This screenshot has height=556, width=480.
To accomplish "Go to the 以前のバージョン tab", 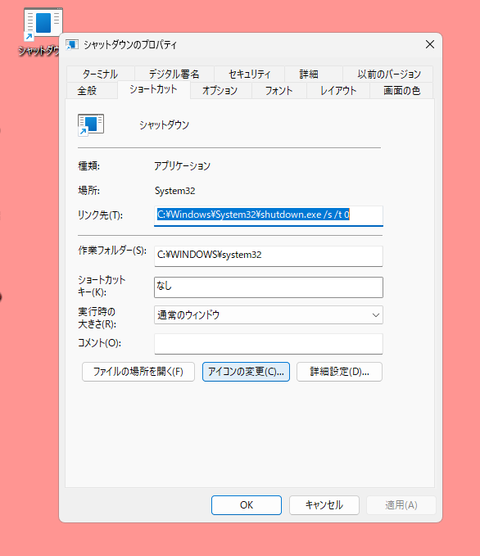I will [389, 74].
